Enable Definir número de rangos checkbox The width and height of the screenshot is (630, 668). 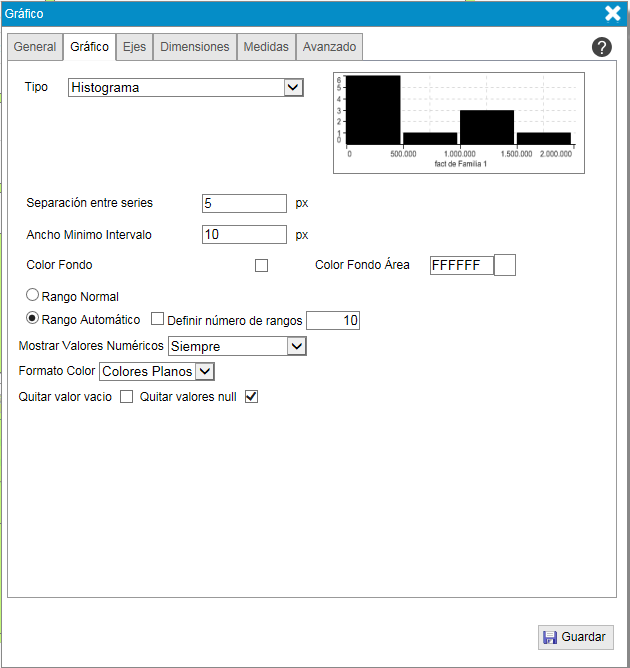(157, 320)
